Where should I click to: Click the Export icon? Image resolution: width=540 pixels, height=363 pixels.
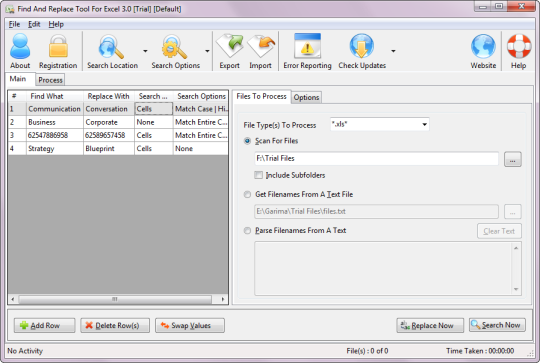230,46
